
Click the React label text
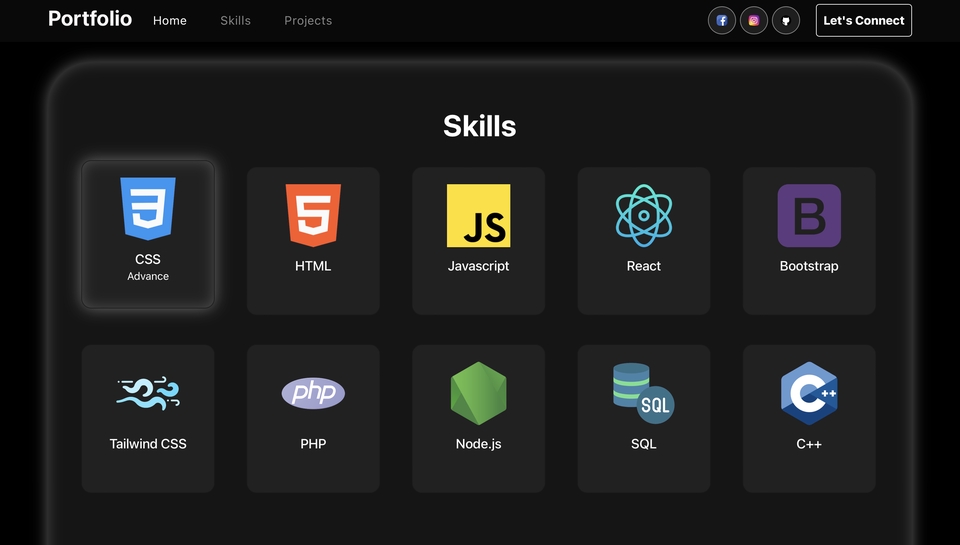coord(644,266)
